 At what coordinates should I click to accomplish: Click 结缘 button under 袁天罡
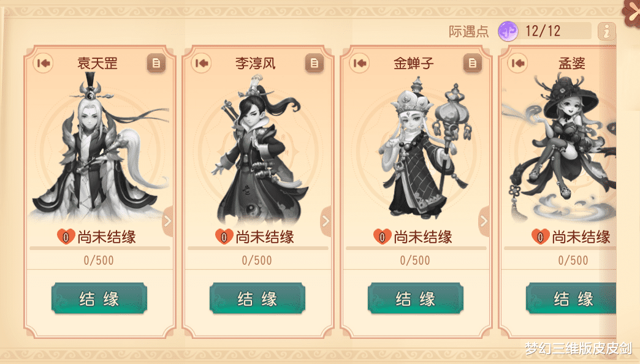[99, 298]
